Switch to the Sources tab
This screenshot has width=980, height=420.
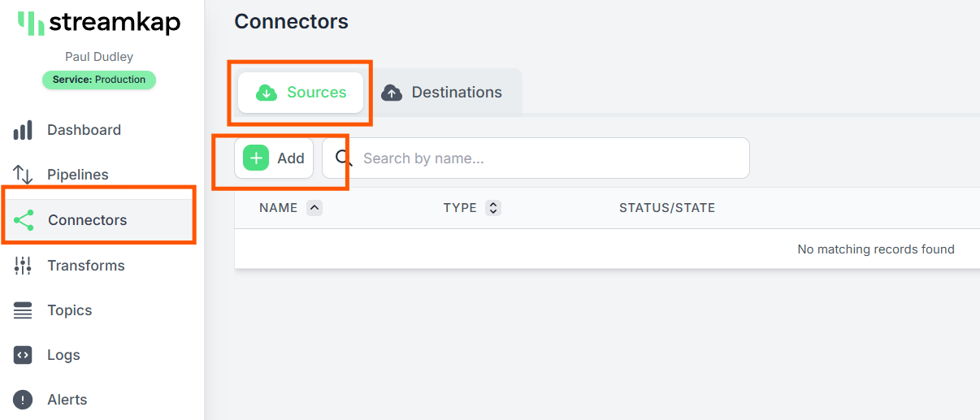tap(301, 93)
